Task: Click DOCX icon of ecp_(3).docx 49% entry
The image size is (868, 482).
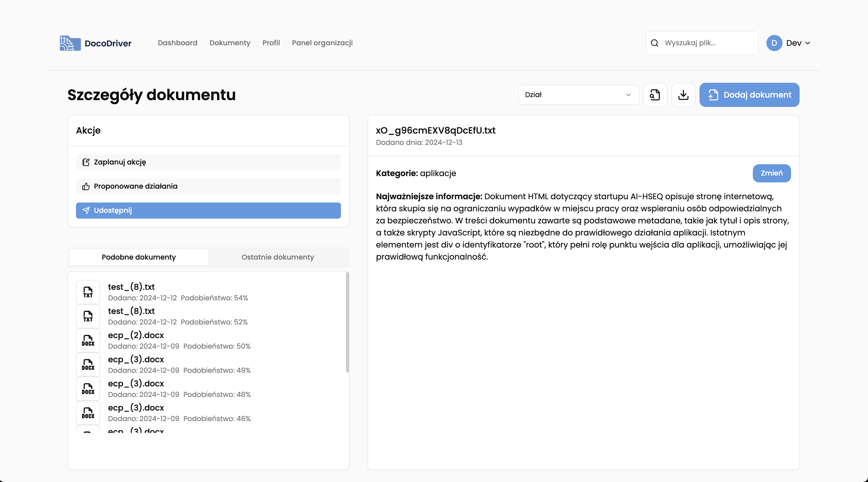Action: 88,364
